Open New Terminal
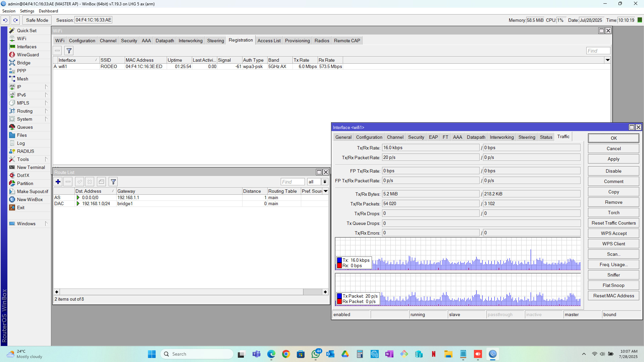Screen dimensions: 644x362 tap(31, 167)
